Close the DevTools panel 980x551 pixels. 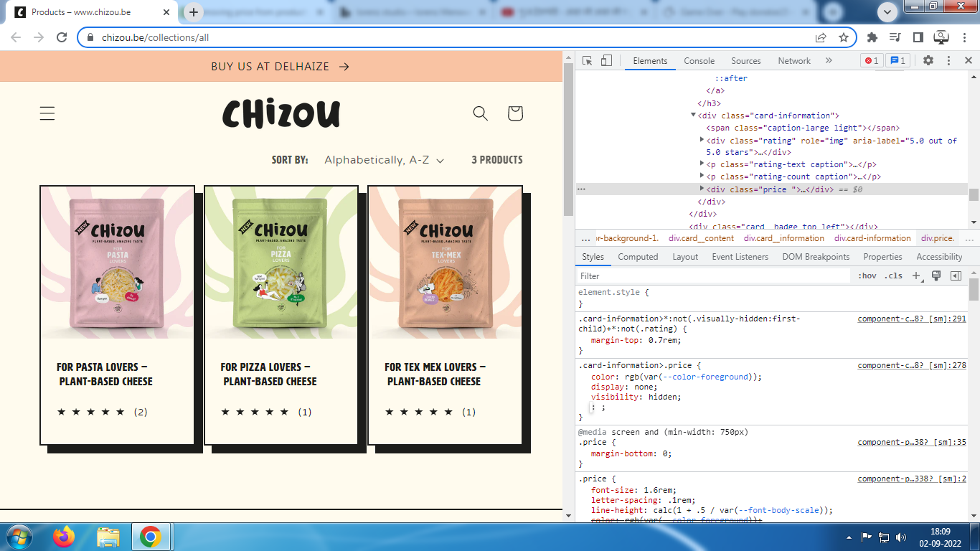tap(969, 61)
